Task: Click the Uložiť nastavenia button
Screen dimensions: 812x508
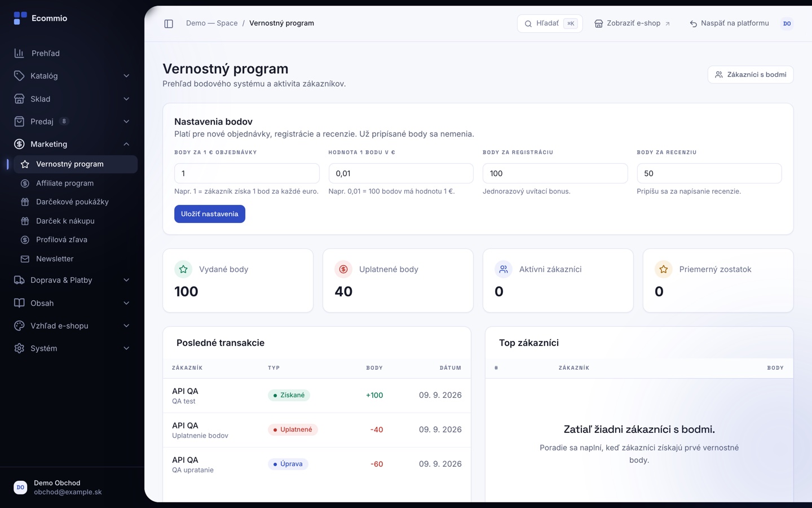Action: pos(210,214)
